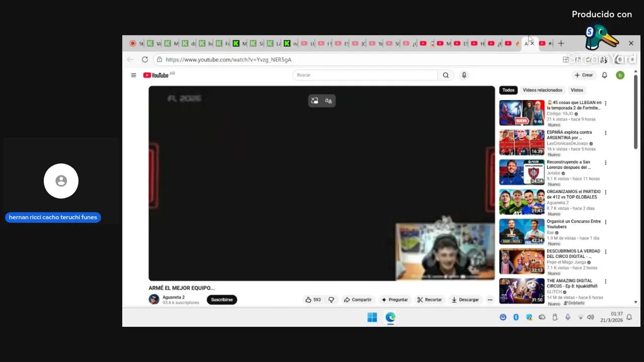Open 45 cosas que LLEGAN thumbnail
This screenshot has height=362, width=644.
[x=522, y=113]
